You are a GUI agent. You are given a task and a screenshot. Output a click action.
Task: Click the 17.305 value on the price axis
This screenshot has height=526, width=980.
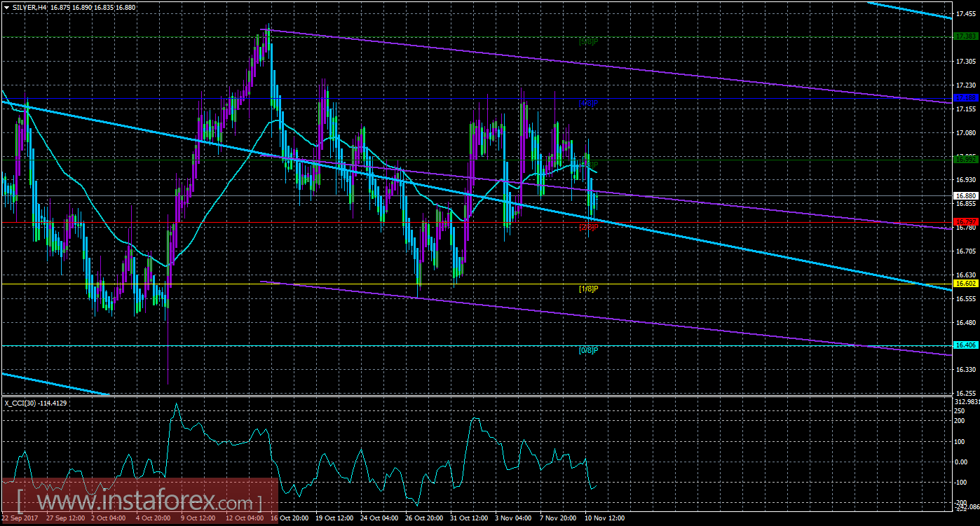(966, 62)
